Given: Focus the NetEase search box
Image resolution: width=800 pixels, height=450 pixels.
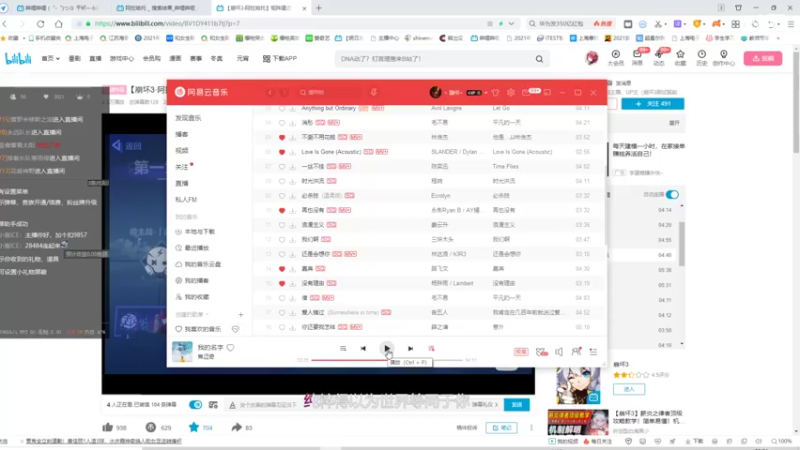Looking at the screenshot, I should 332,92.
